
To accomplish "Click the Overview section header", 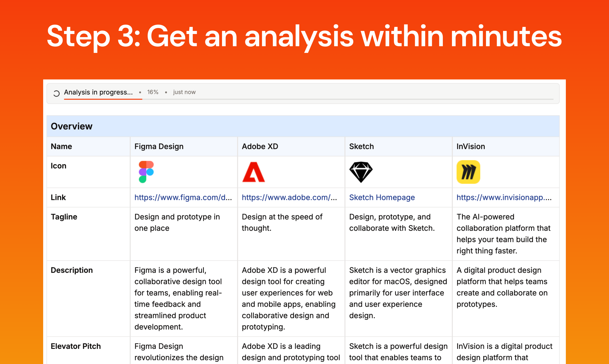I will 71,126.
